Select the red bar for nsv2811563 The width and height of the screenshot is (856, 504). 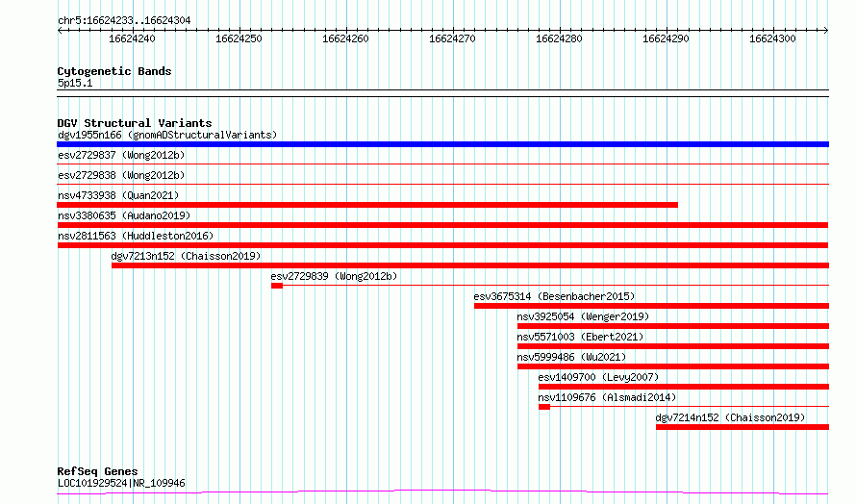tap(442, 245)
